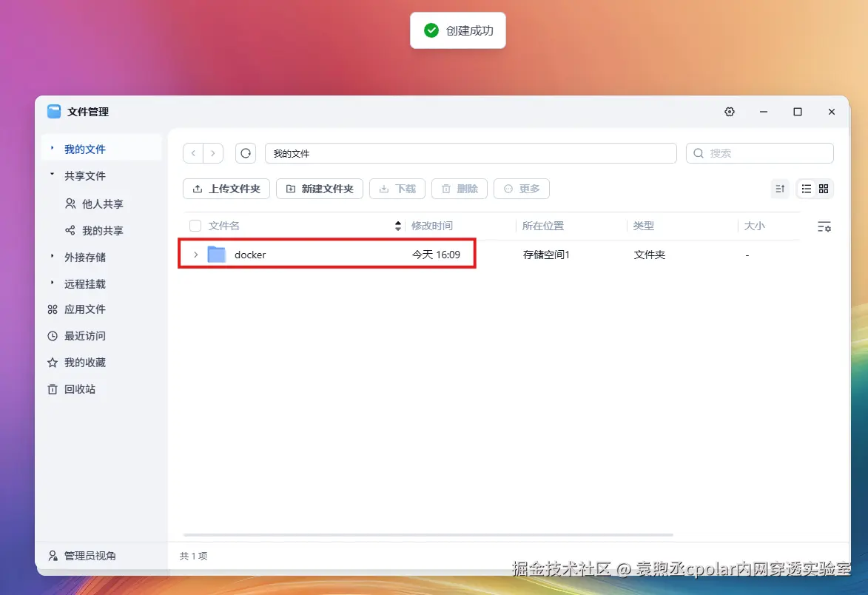Switch to list view
Screen dimensions: 868x595
807,189
